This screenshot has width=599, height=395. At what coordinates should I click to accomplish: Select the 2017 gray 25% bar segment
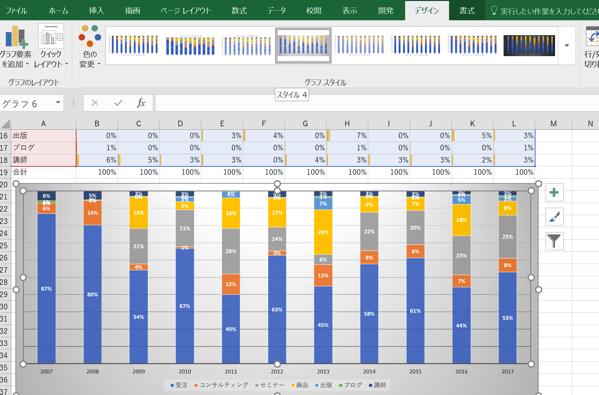pos(508,237)
